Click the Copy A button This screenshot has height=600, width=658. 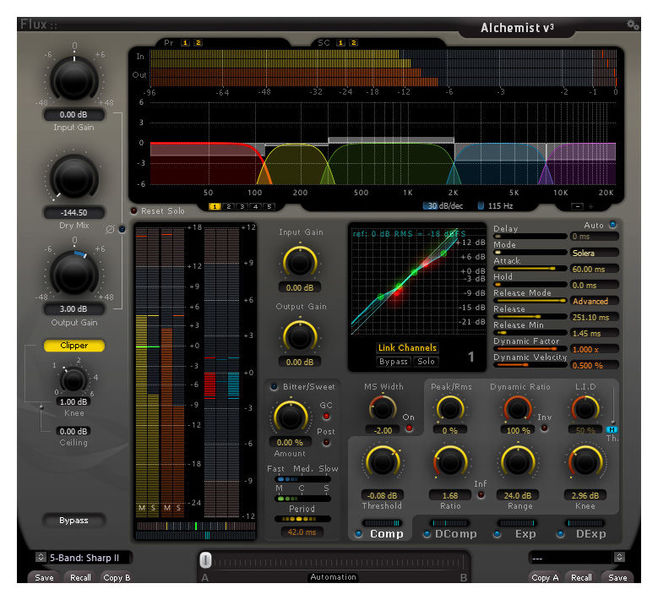click(545, 577)
